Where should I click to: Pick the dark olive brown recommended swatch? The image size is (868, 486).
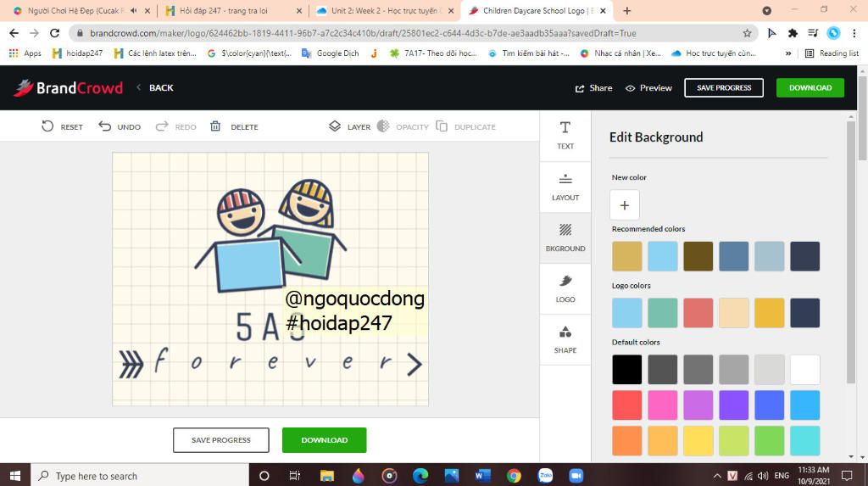[698, 256]
